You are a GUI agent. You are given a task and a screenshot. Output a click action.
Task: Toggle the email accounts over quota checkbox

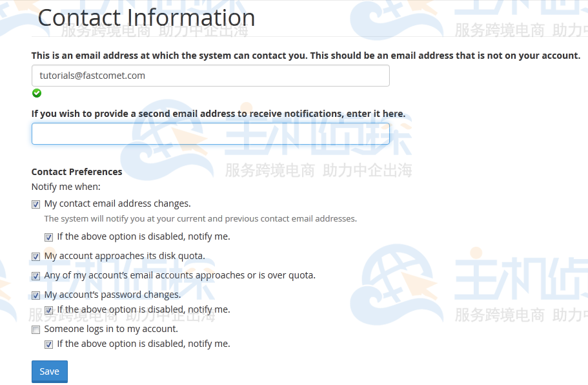click(x=35, y=276)
